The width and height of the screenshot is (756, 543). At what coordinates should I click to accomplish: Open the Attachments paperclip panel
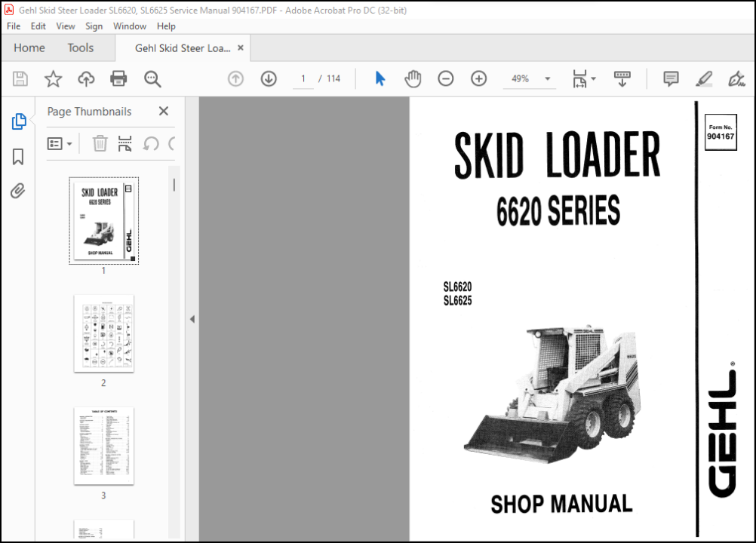click(18, 192)
